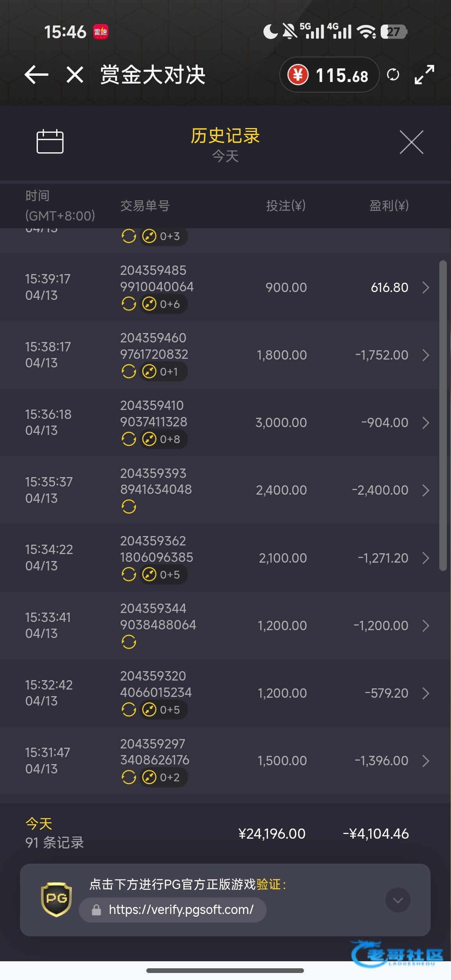Open the calendar date picker icon
Viewport: 451px width, 980px height.
pos(50,141)
